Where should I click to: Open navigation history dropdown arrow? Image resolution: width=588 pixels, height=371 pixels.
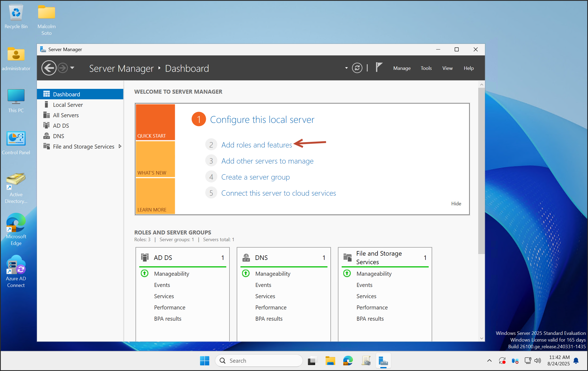coord(72,68)
